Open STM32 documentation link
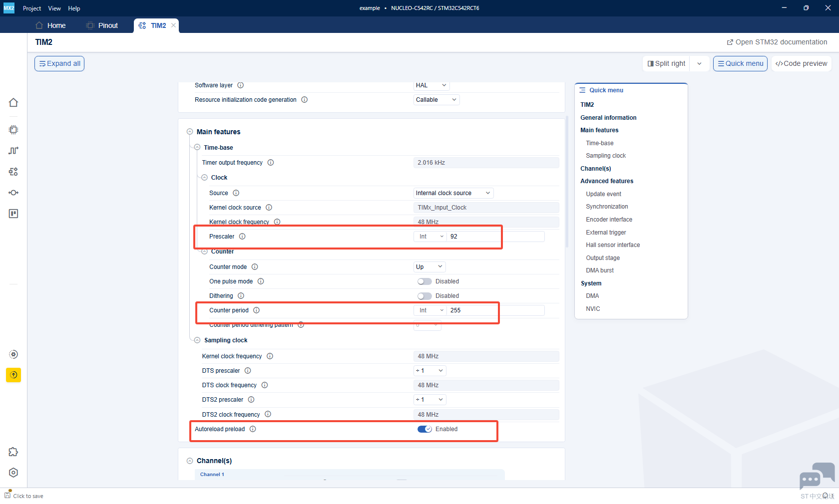 (x=777, y=42)
